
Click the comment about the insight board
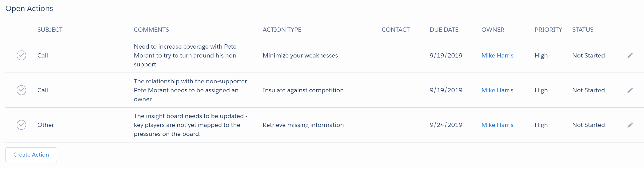click(191, 125)
